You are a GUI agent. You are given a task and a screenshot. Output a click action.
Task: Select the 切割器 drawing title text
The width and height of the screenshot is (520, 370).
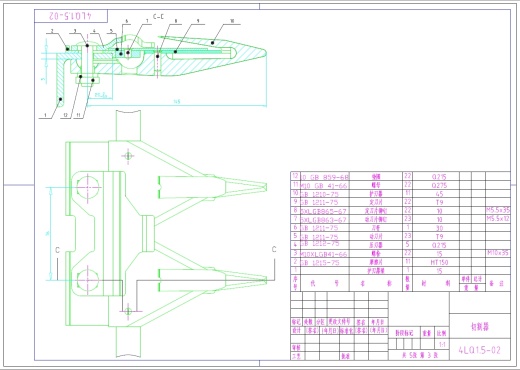click(x=480, y=327)
